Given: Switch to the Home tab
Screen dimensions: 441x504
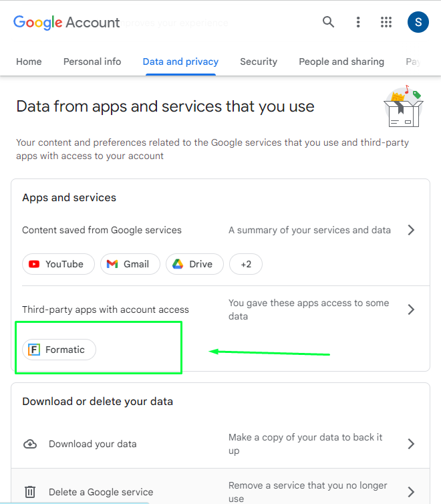Looking at the screenshot, I should 29,61.
